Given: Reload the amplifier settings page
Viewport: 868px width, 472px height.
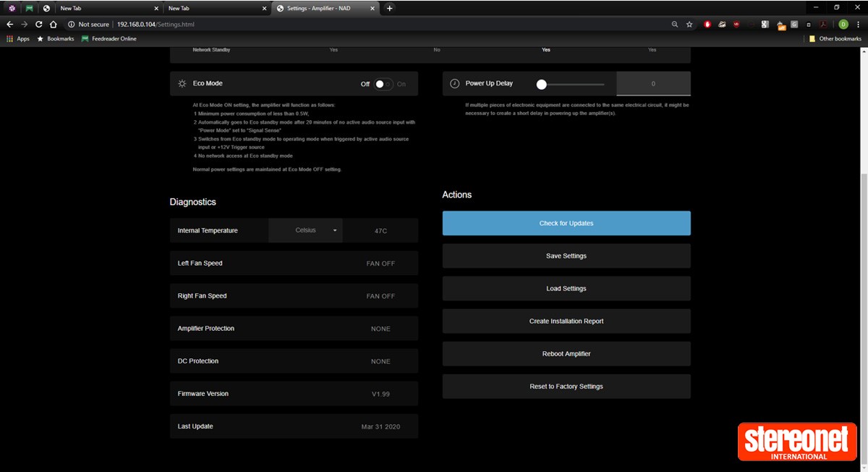Looking at the screenshot, I should 39,24.
